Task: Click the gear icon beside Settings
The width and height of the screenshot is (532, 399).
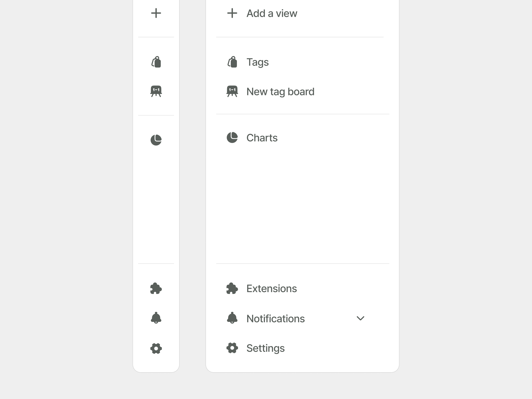Action: tap(232, 348)
